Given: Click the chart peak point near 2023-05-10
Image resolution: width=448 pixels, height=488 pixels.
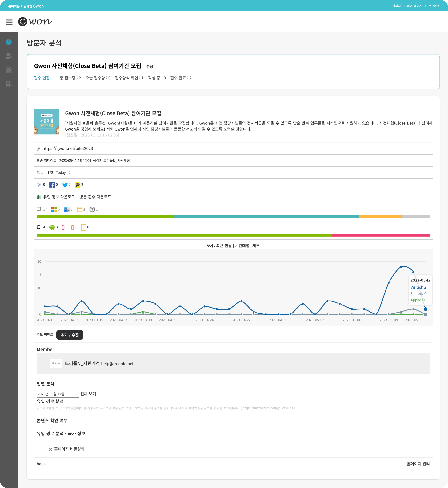Looking at the screenshot, I should click(401, 267).
